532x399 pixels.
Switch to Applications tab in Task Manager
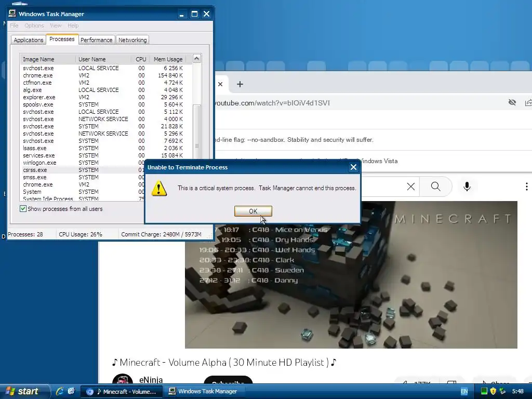pyautogui.click(x=29, y=40)
